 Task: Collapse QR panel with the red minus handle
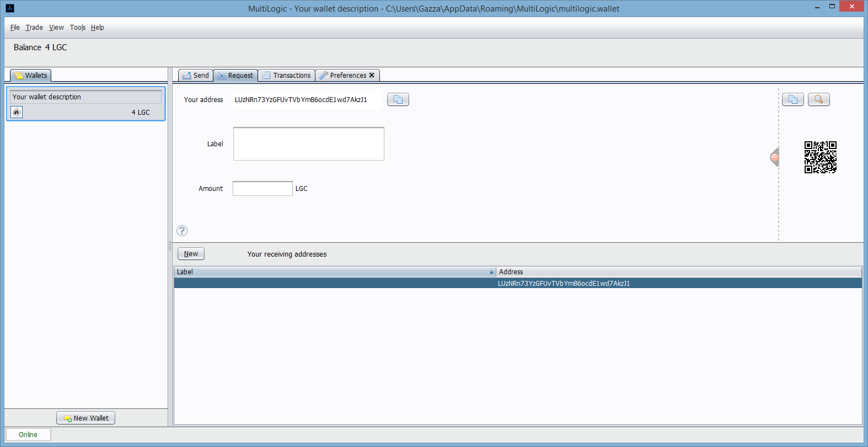point(774,157)
